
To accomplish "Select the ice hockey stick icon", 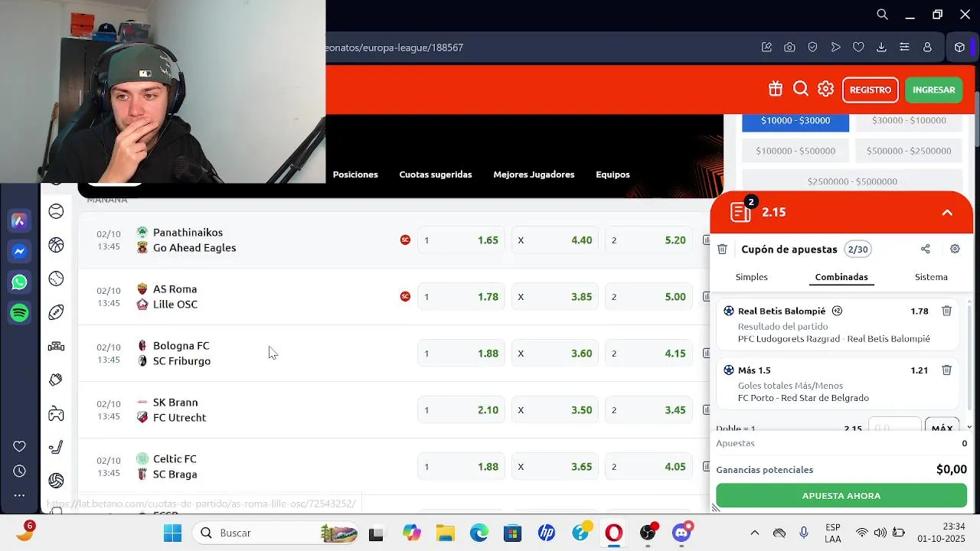I will [x=56, y=447].
